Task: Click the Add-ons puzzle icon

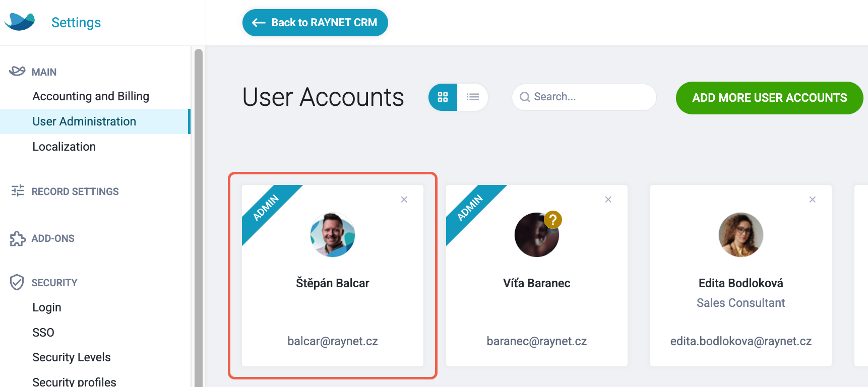Action: coord(18,238)
